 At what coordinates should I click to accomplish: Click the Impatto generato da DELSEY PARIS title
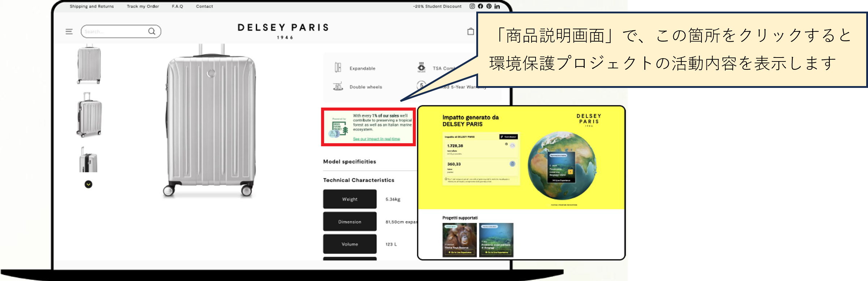coord(470,121)
